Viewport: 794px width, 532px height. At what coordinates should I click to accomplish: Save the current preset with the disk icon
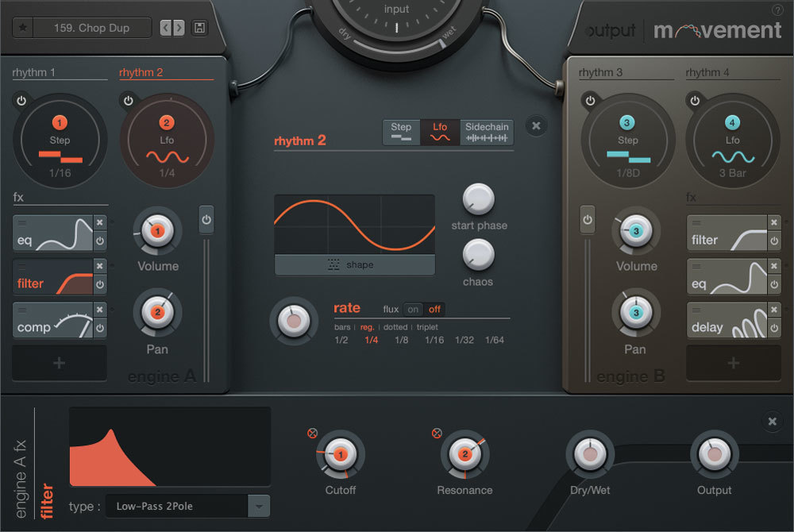click(199, 27)
